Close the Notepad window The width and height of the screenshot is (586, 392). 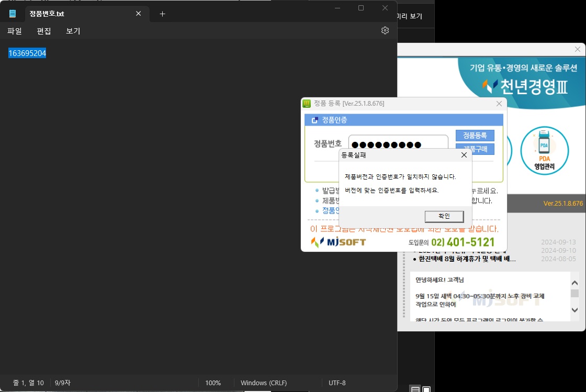[x=385, y=8]
